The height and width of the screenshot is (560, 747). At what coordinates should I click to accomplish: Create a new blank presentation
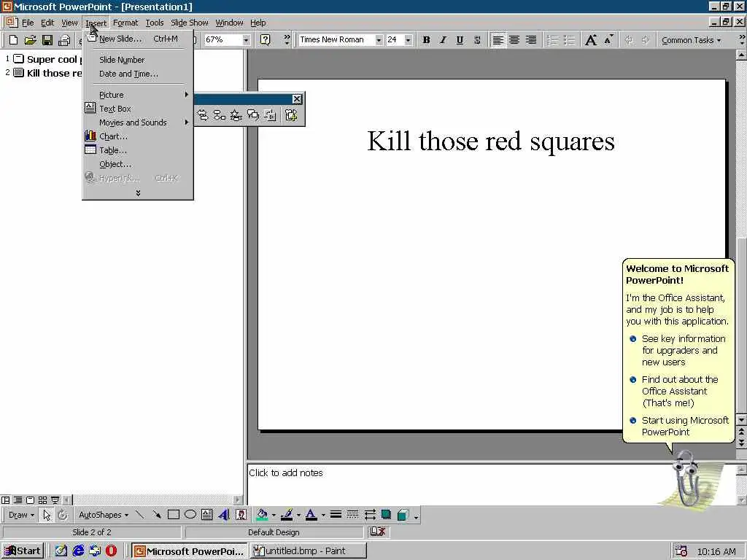click(13, 40)
